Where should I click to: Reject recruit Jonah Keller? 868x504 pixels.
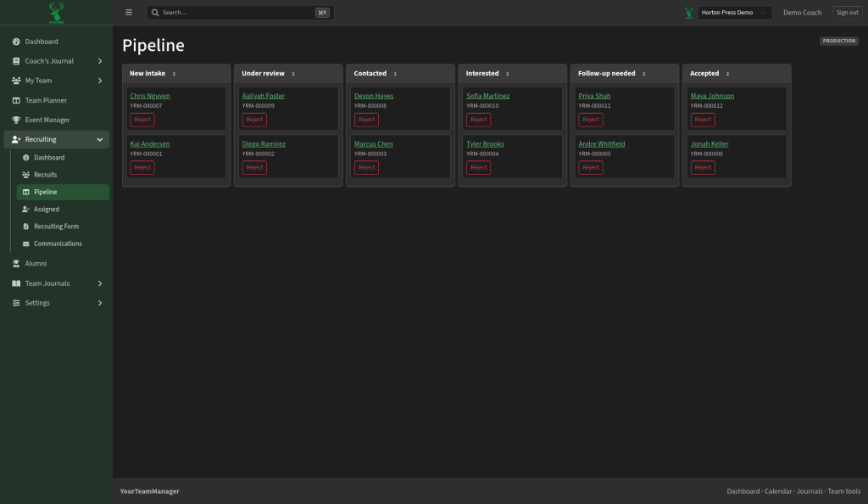coord(703,168)
